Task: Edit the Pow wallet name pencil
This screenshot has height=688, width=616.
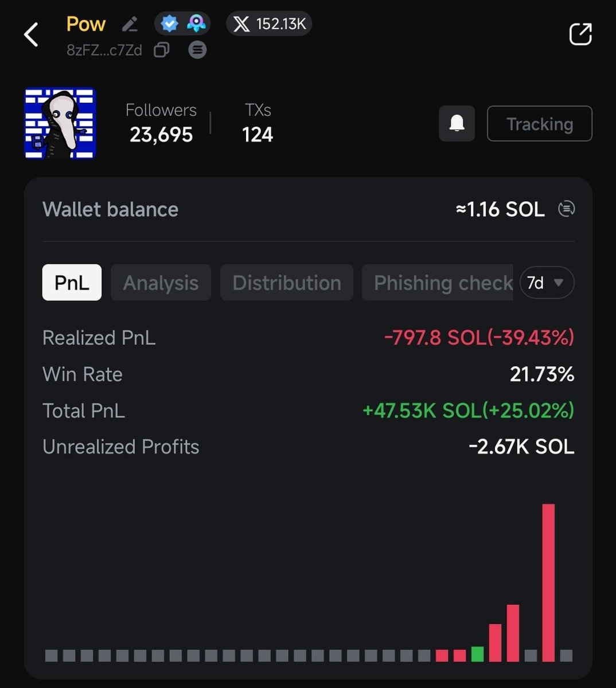Action: click(x=130, y=24)
